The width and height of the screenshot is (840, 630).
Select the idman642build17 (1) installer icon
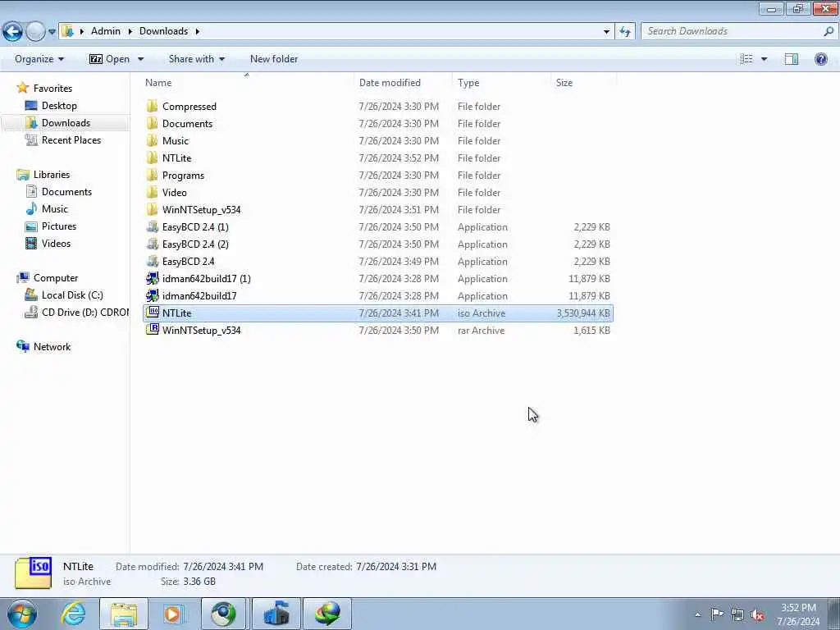pos(152,279)
